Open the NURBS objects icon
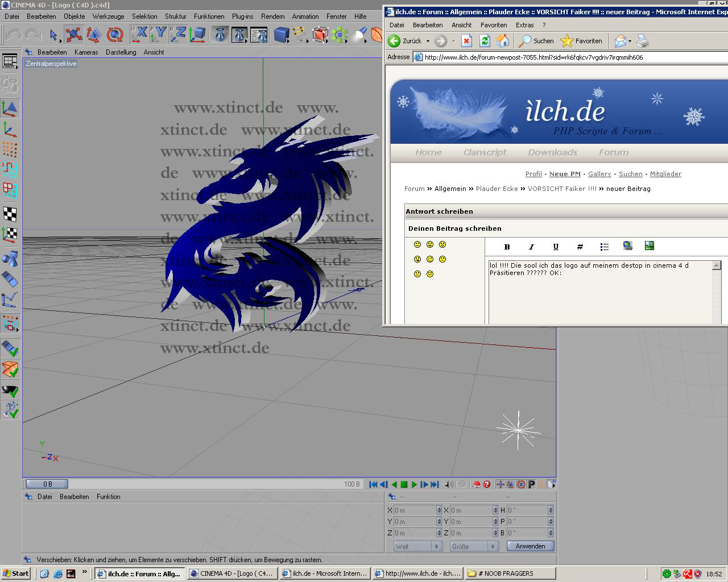 [x=321, y=35]
